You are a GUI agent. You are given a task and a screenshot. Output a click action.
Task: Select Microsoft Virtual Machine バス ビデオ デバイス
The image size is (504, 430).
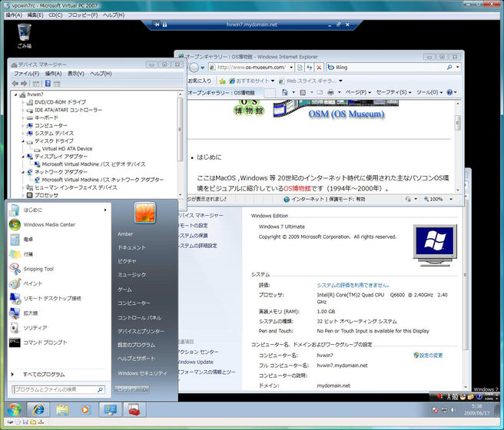[94, 164]
